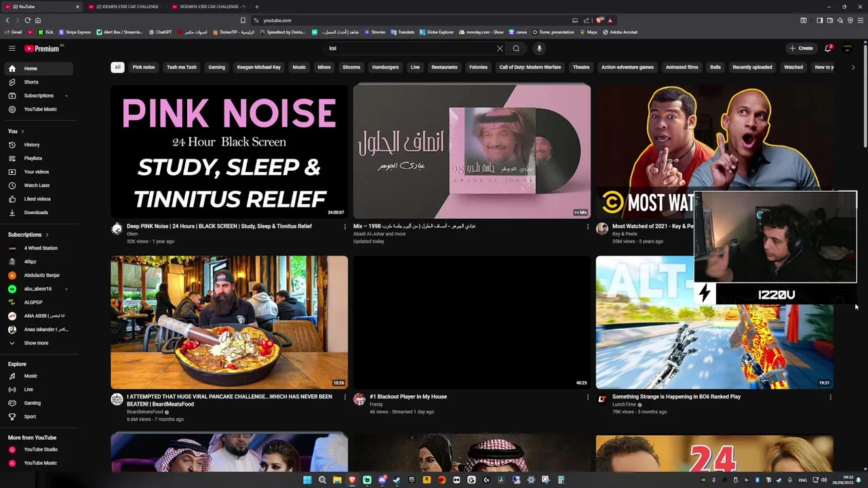Viewport: 868px width, 488px height.
Task: Go to Home in the sidebar
Action: [x=38, y=68]
